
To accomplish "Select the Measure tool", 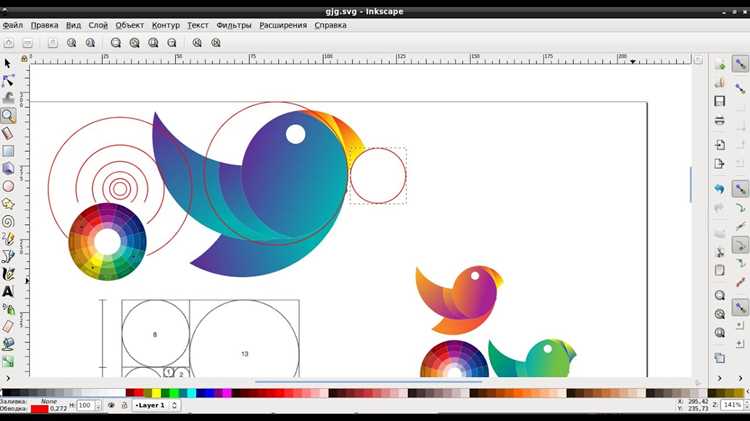I will coord(8,133).
